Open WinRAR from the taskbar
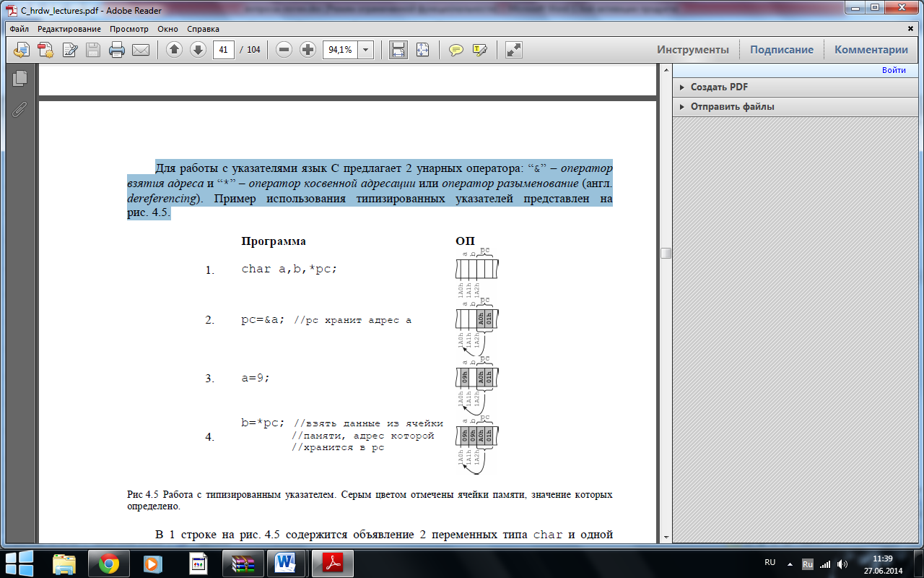Screen dimensions: 924x578 (x=242, y=562)
